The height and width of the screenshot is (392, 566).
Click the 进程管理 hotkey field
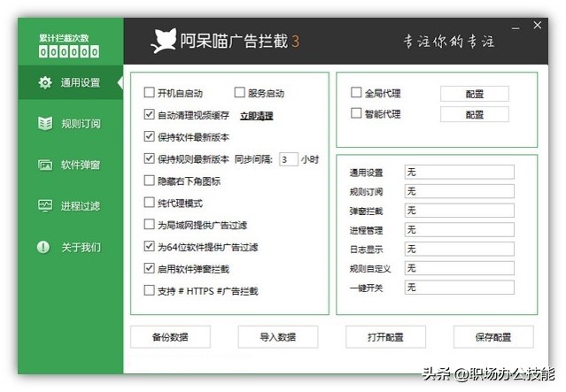[x=459, y=230]
